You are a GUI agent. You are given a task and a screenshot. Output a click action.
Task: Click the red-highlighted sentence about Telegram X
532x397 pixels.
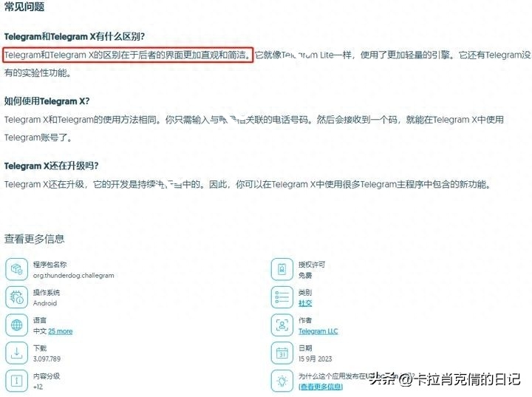tap(128, 55)
